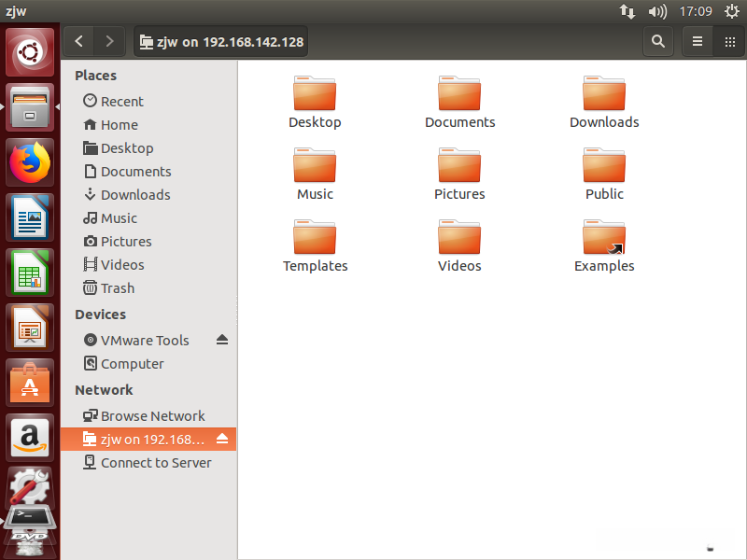Open Music in the Places sidebar

click(x=148, y=218)
